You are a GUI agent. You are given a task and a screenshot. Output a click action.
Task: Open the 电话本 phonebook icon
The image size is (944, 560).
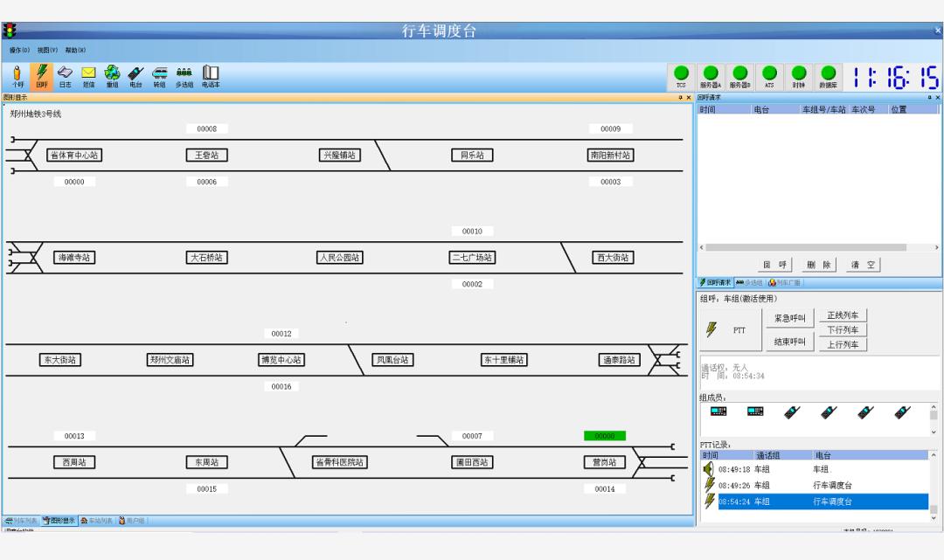pos(211,76)
